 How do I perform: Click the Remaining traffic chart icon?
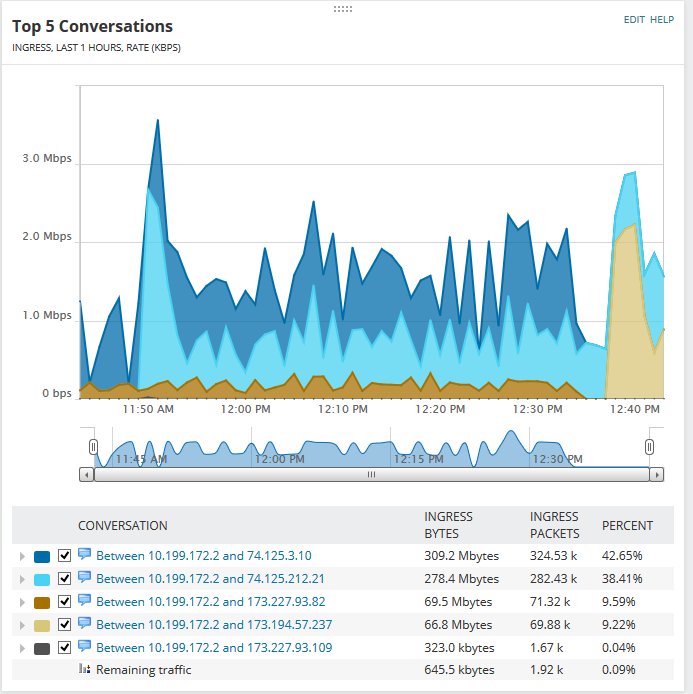click(85, 668)
